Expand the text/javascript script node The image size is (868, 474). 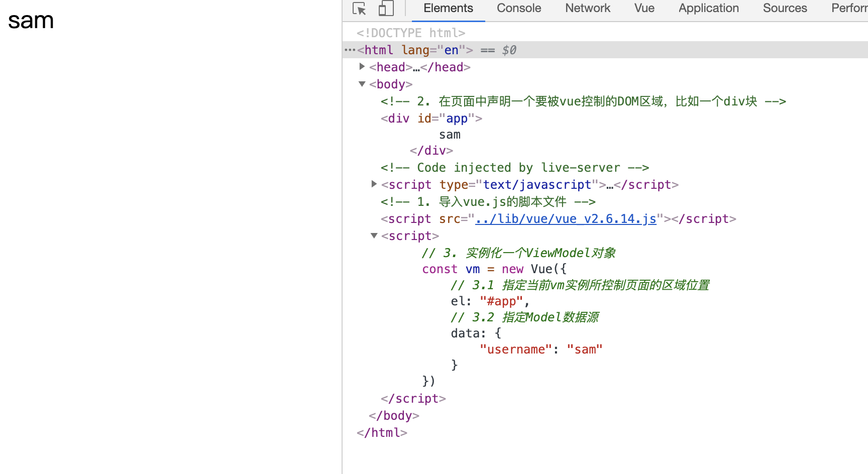click(374, 184)
